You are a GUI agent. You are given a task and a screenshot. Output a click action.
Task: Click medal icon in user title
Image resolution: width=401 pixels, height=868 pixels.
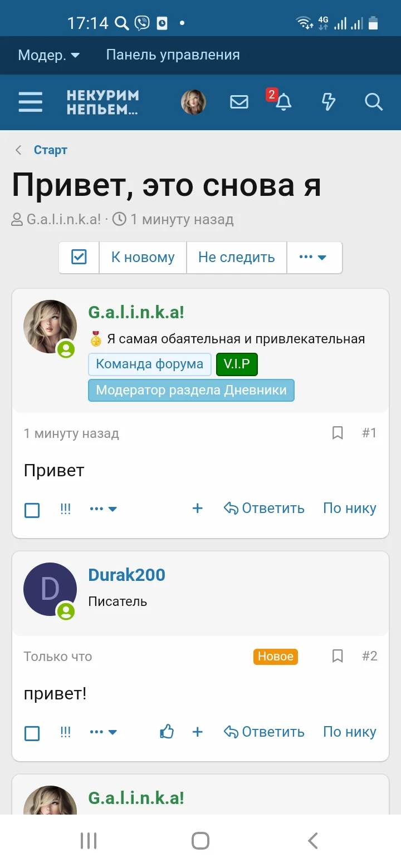click(x=96, y=338)
